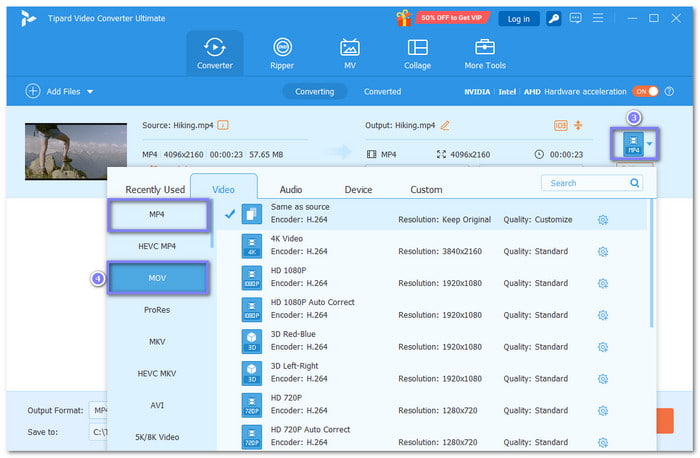This screenshot has width=700, height=458.
Task: Choose the HD 720P Auto Correct preset
Action: [x=432, y=436]
